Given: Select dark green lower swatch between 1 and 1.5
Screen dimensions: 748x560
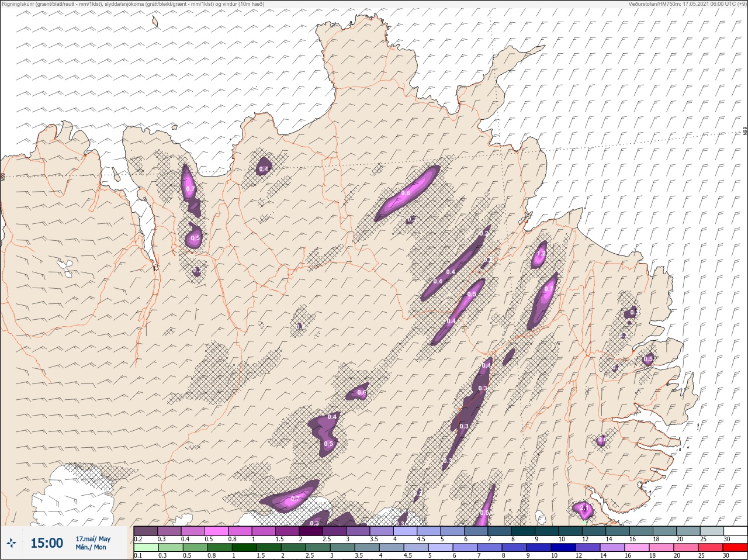Looking at the screenshot, I should (x=243, y=548).
